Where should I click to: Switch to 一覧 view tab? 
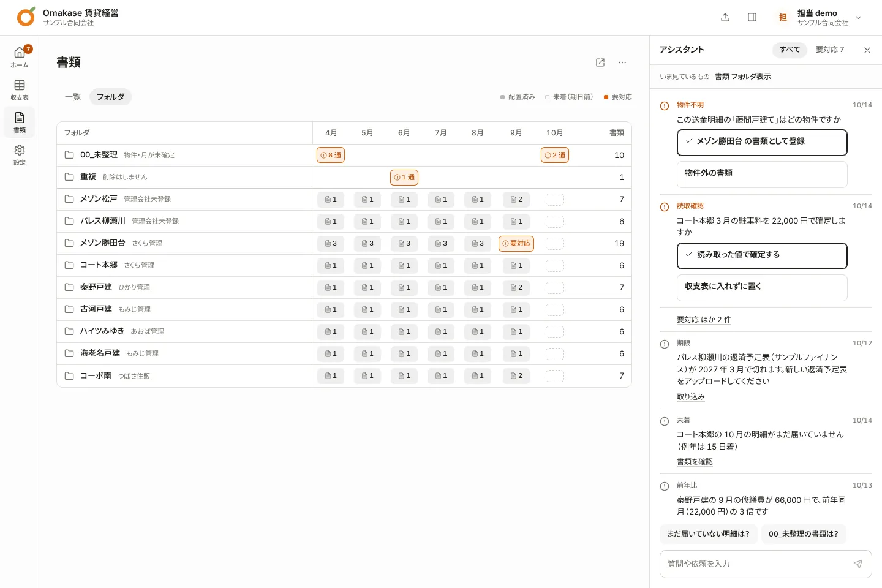click(x=73, y=97)
